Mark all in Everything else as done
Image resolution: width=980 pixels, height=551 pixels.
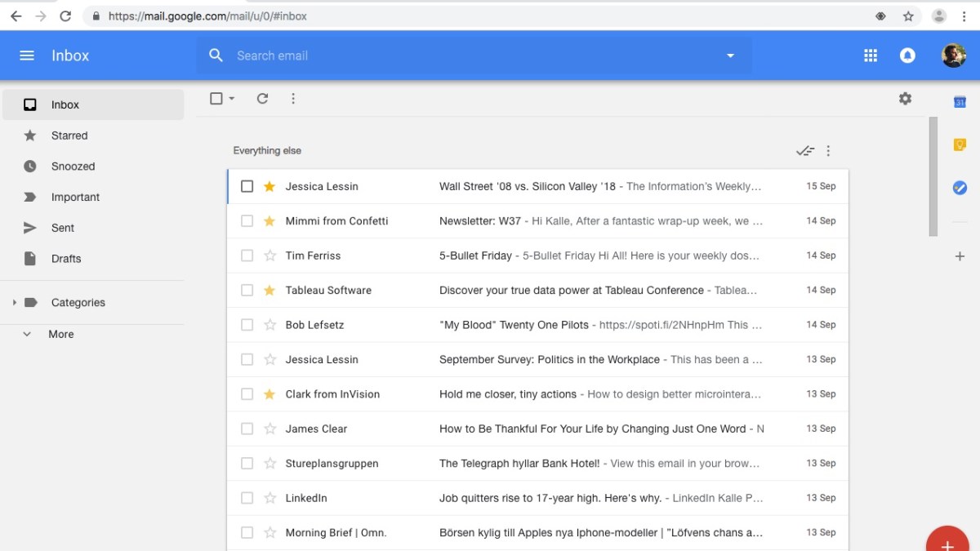(804, 151)
